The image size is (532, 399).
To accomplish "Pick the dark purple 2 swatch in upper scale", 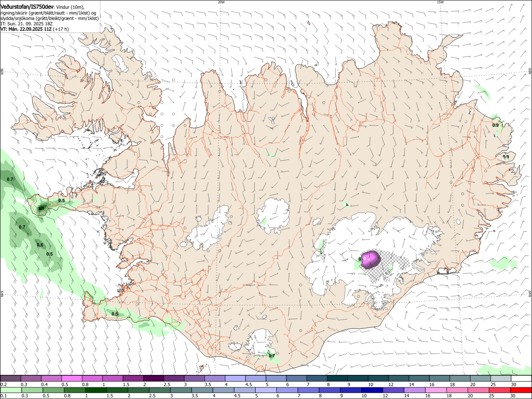I will click(153, 379).
